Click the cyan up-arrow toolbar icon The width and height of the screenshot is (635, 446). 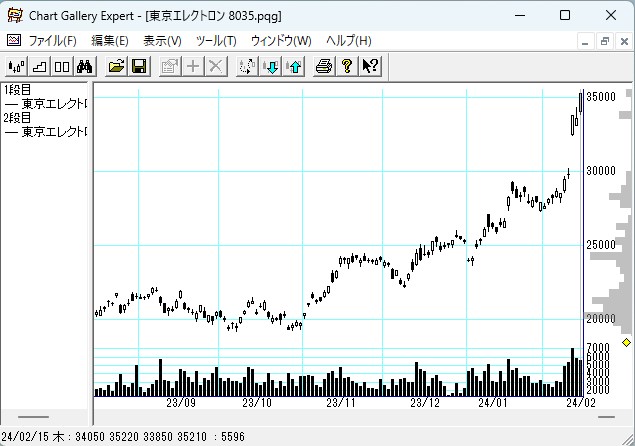[294, 67]
